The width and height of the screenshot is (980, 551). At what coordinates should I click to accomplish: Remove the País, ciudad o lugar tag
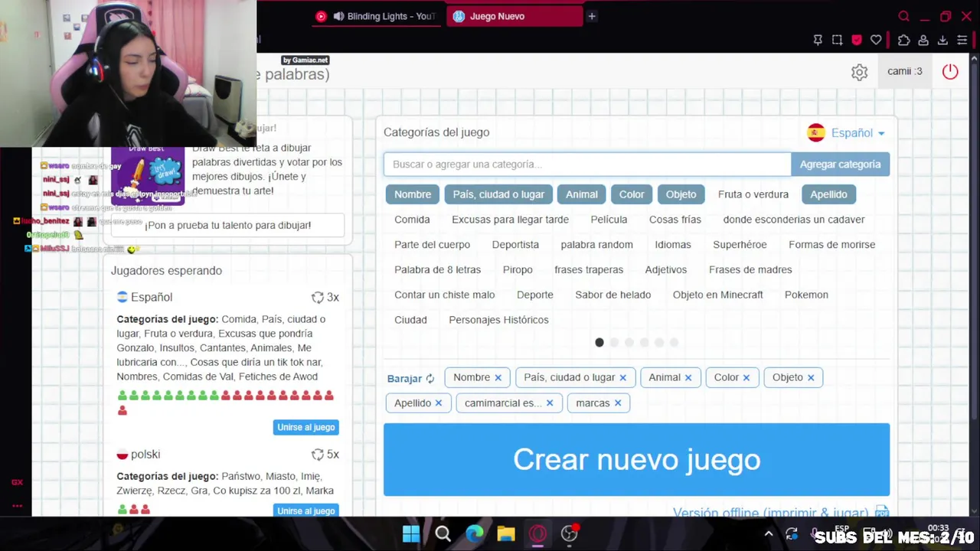point(622,377)
